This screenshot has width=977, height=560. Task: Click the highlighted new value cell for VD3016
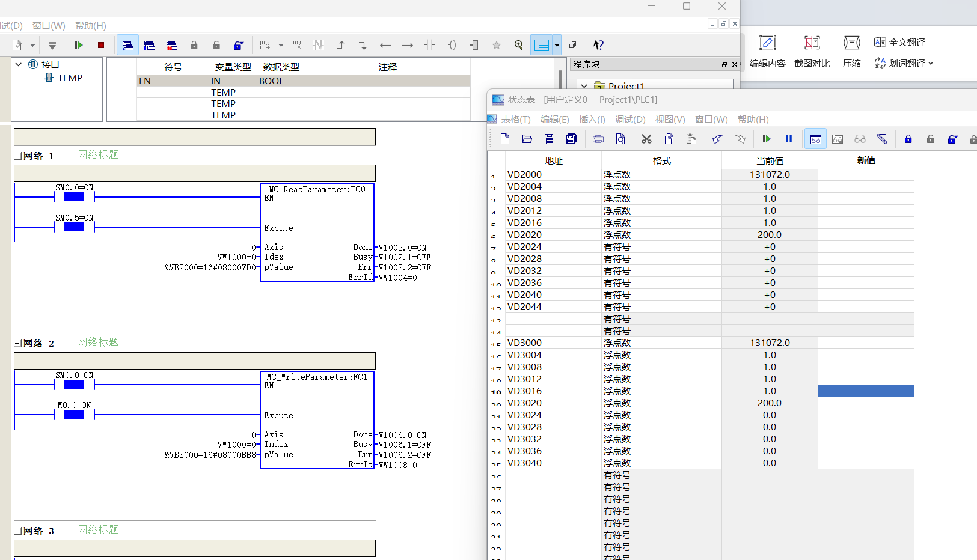click(x=866, y=391)
